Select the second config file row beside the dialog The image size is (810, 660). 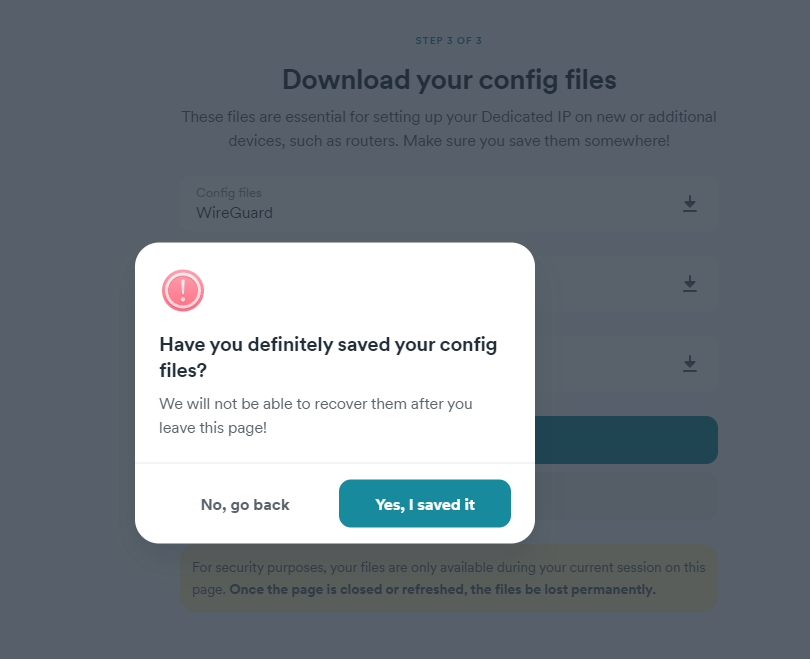click(x=626, y=283)
